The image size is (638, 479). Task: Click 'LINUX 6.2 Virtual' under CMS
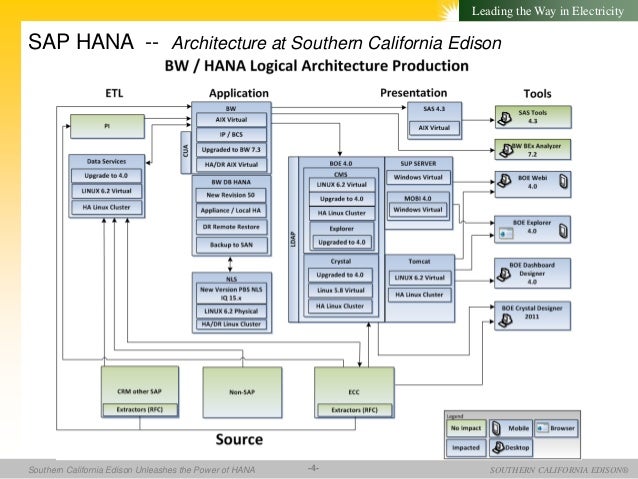coord(342,184)
